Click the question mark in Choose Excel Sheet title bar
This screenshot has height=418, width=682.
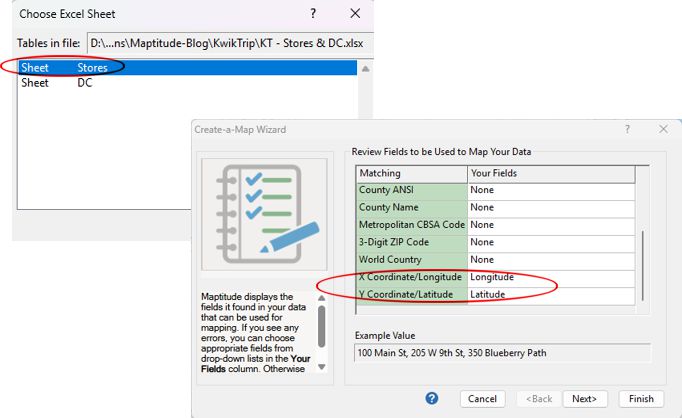[313, 14]
